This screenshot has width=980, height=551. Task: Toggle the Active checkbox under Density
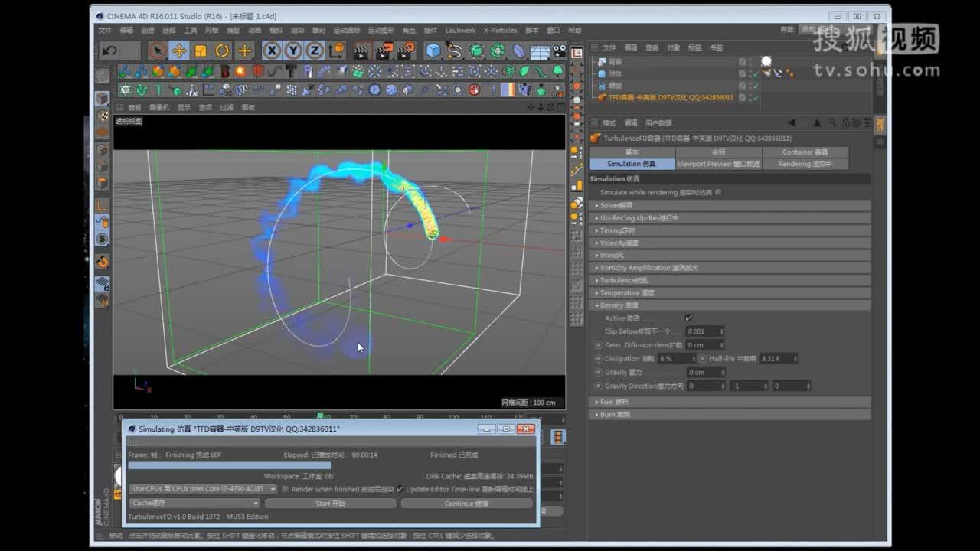(689, 317)
